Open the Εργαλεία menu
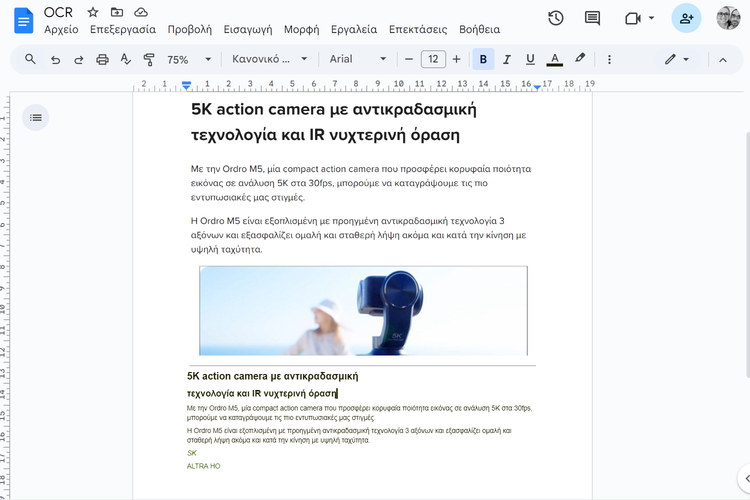 [354, 30]
